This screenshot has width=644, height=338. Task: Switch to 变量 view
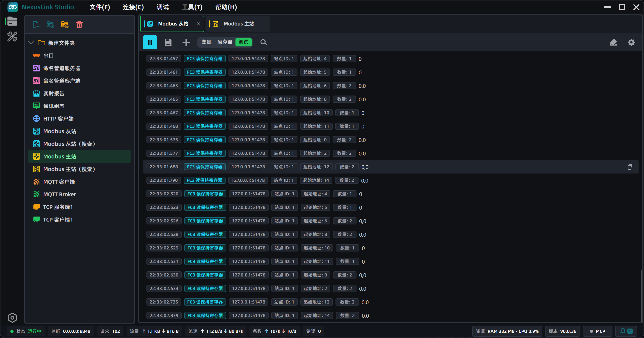206,42
